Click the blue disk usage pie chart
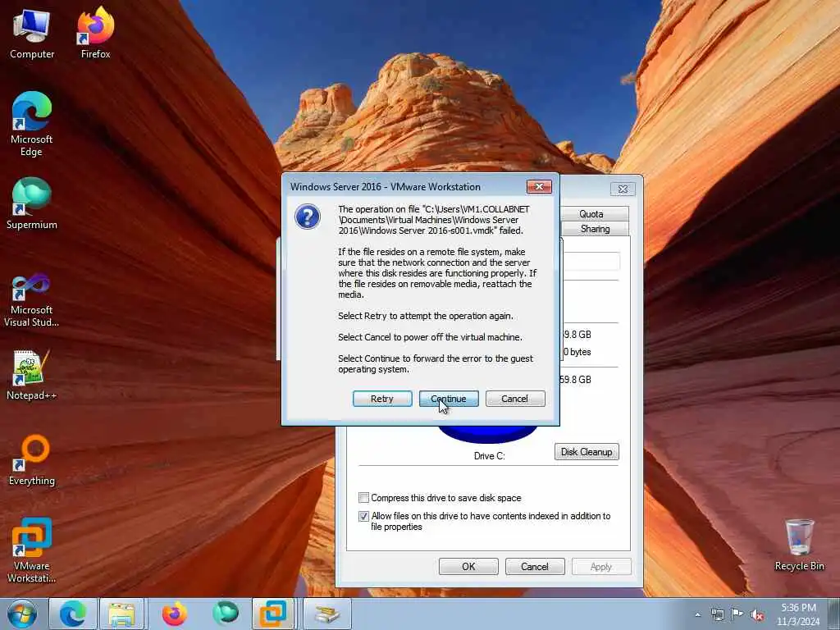Viewport: 840px width, 630px height. 487,433
